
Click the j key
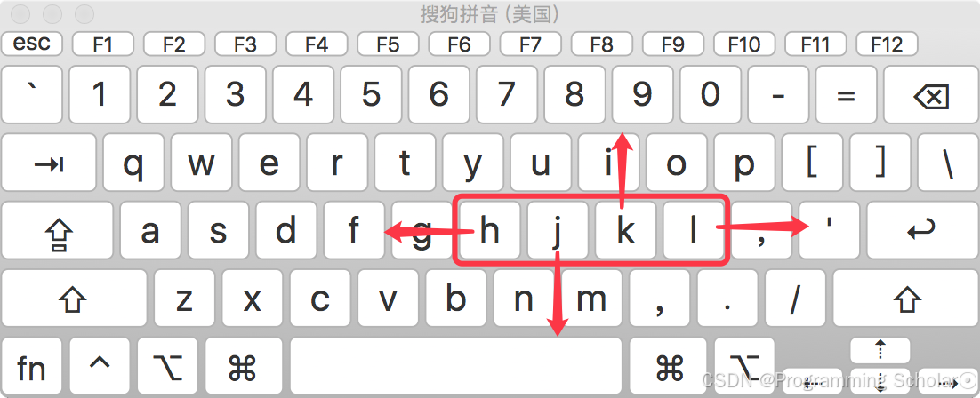click(x=558, y=231)
